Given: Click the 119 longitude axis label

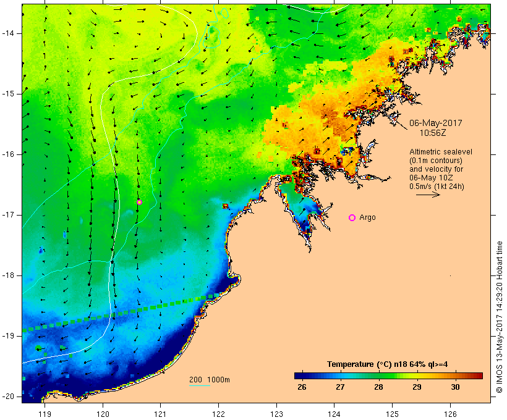Looking at the screenshot, I should (x=45, y=414).
